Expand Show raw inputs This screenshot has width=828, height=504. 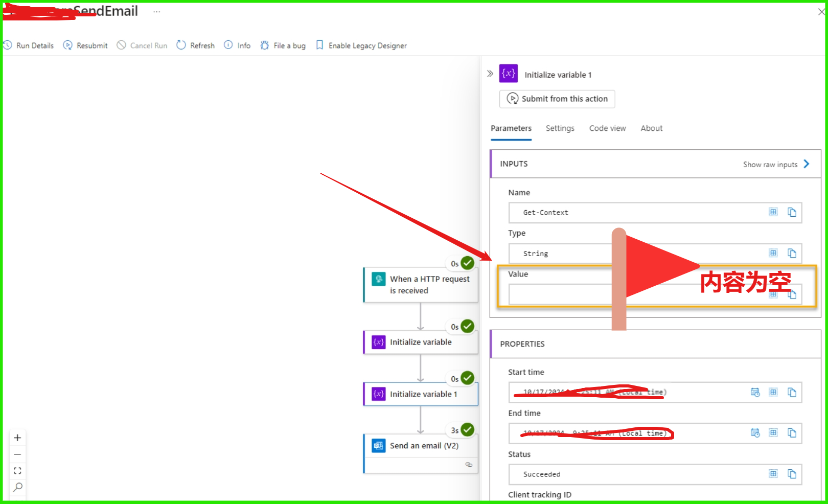(776, 164)
